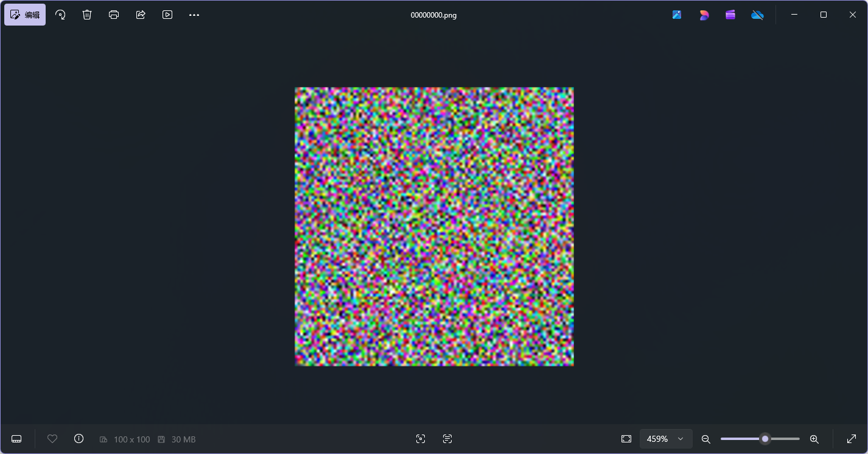Print the image via printer icon
This screenshot has width=868, height=454.
click(x=114, y=15)
